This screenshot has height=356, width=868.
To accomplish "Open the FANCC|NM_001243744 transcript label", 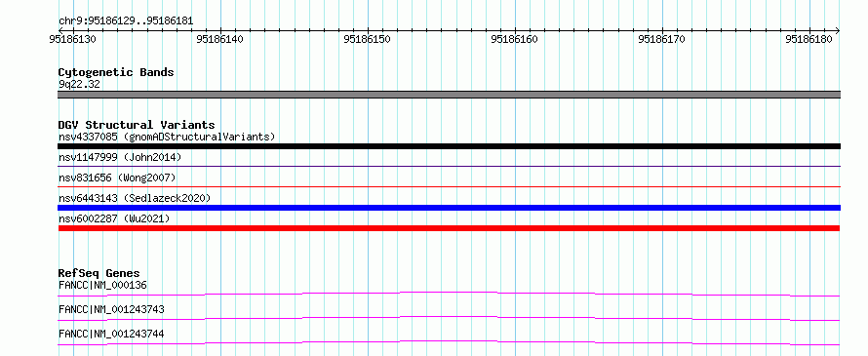I will pyautogui.click(x=111, y=334).
